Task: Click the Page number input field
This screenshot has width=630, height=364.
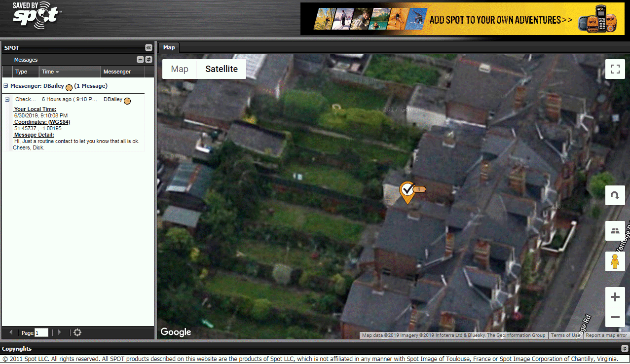Action: [41, 333]
